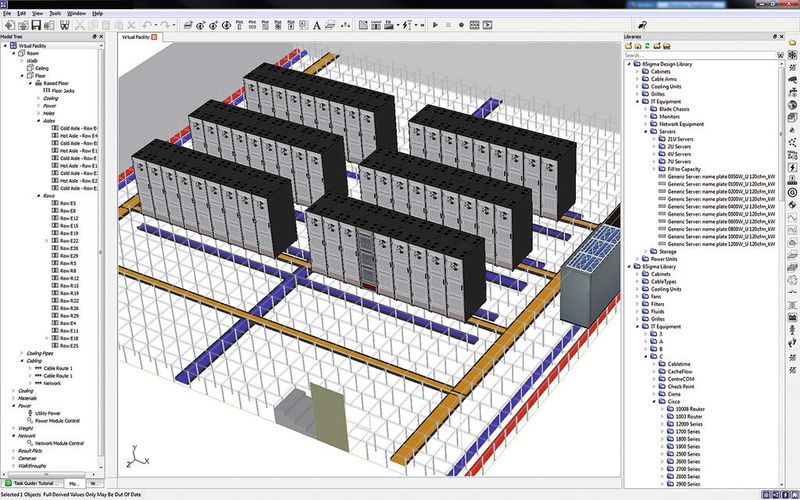Select Cable Route 1 in Model Tree
Image resolution: width=800 pixels, height=500 pixels.
(x=58, y=368)
